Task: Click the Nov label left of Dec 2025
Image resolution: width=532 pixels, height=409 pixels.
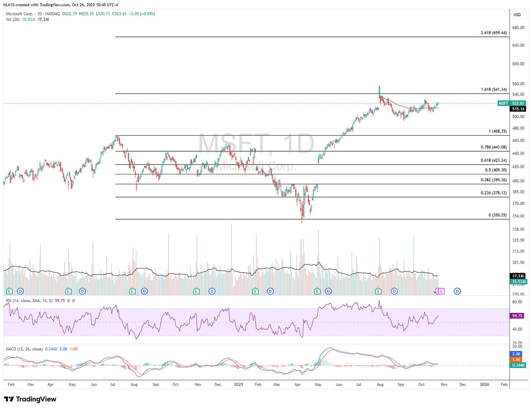Action: click(x=444, y=385)
